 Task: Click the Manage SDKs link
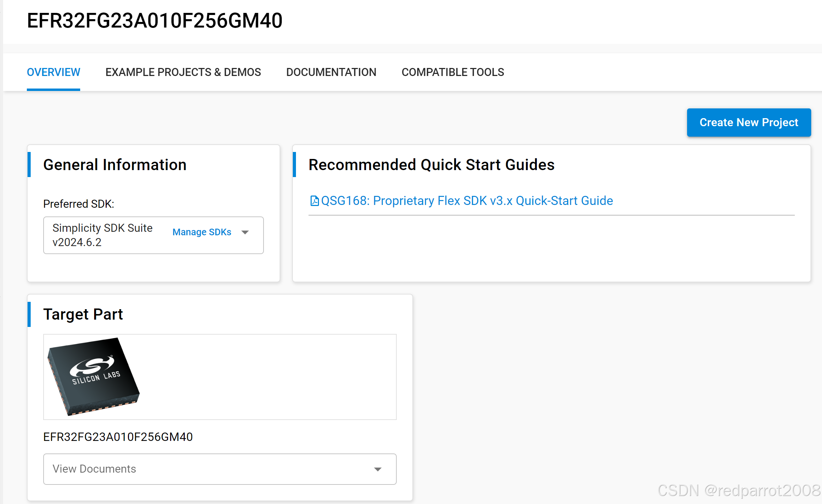202,232
